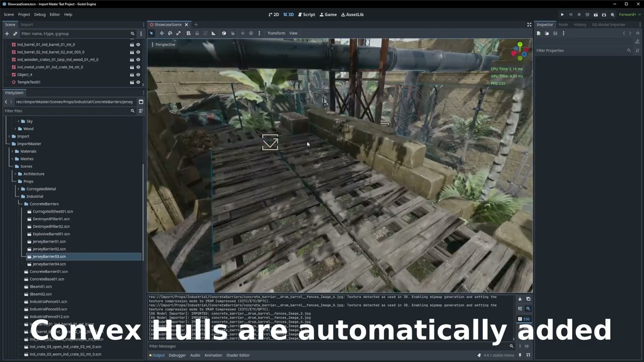Toggle Use Local Space cube icon
The height and width of the screenshot is (362, 644).
tap(224, 33)
